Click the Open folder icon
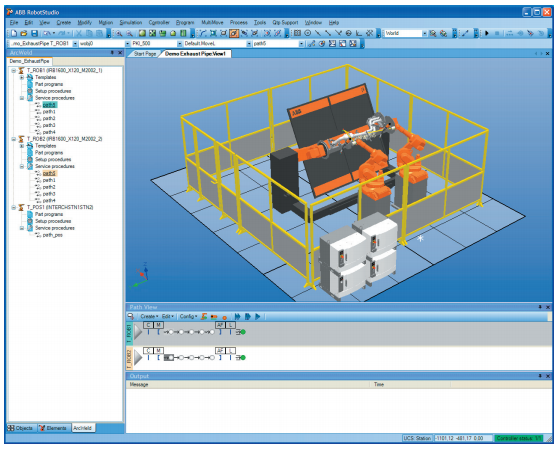557x450 pixels. click(24, 33)
